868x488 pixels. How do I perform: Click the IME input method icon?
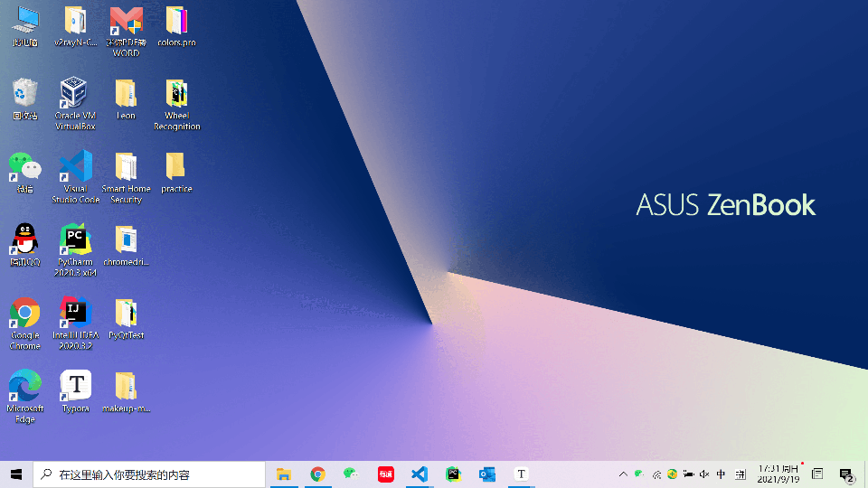coord(741,474)
